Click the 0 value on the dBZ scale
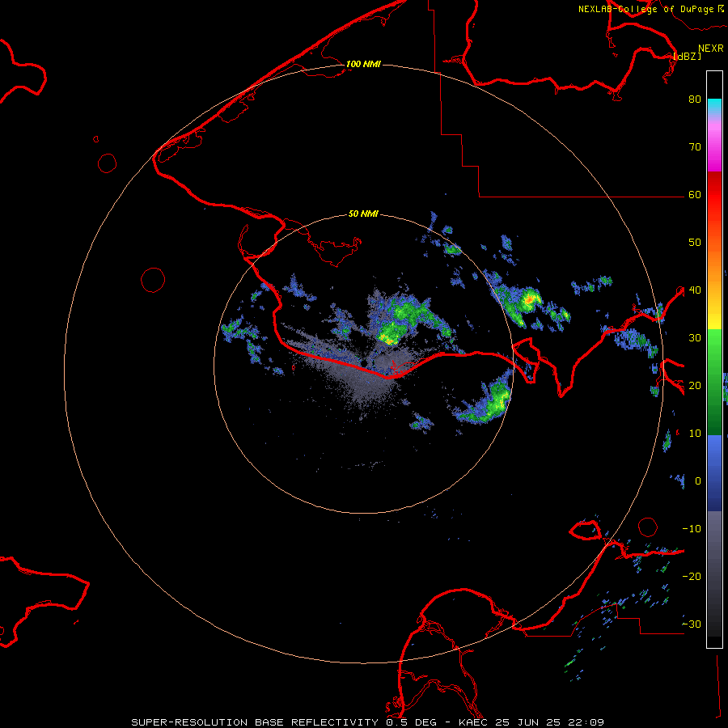The width and height of the screenshot is (728, 728). (x=698, y=481)
